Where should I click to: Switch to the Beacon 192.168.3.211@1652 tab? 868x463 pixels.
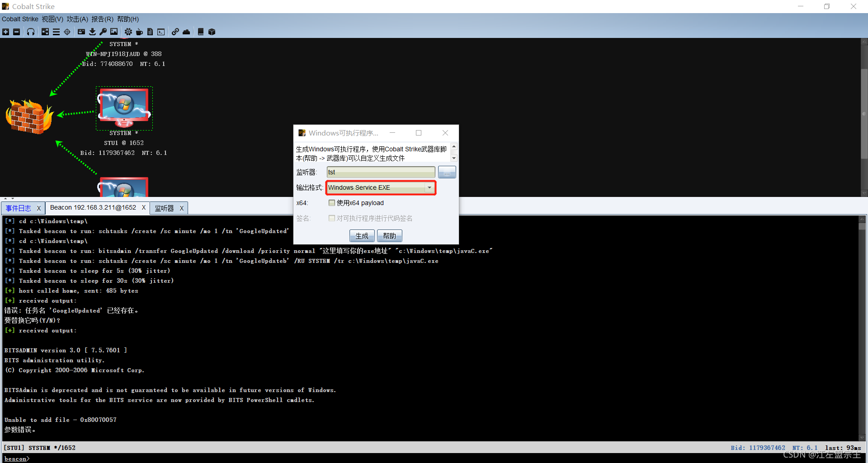93,207
